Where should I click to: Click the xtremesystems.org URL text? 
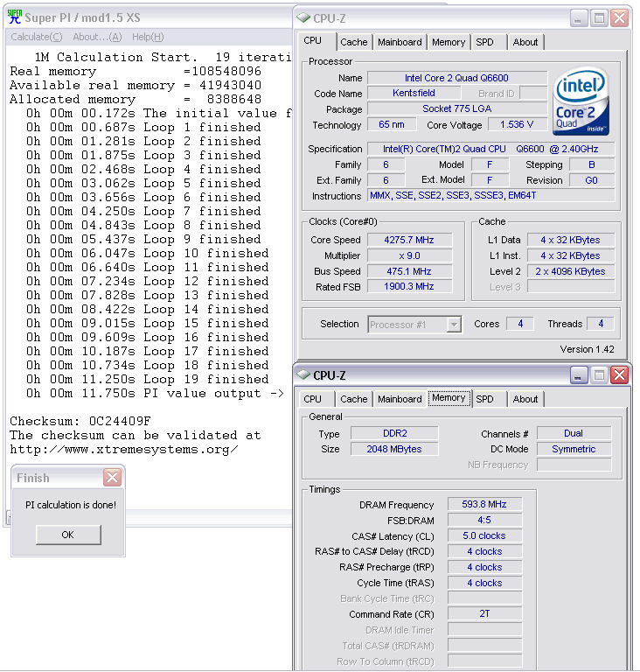tap(124, 449)
